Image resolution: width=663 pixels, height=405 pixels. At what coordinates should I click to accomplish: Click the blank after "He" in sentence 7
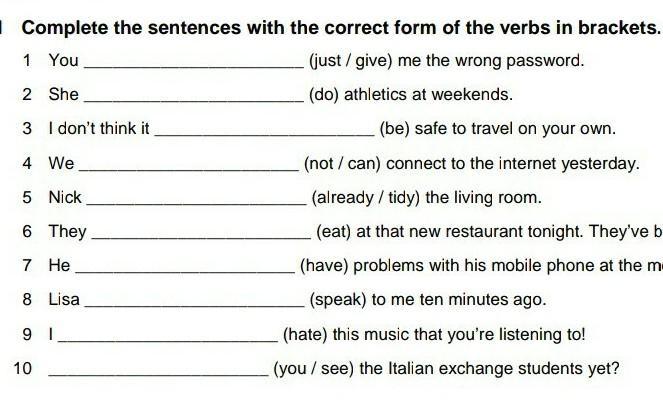pos(186,267)
